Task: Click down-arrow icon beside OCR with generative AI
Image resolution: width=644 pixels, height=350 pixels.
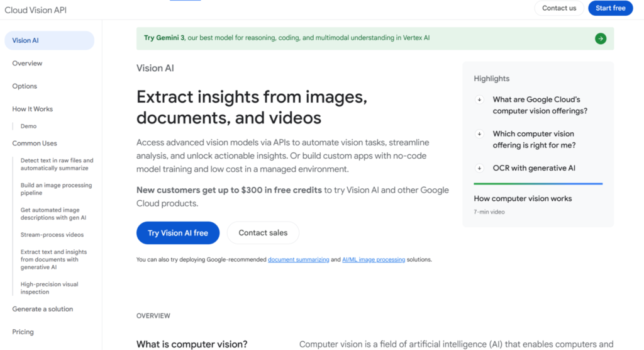Action: pos(479,168)
